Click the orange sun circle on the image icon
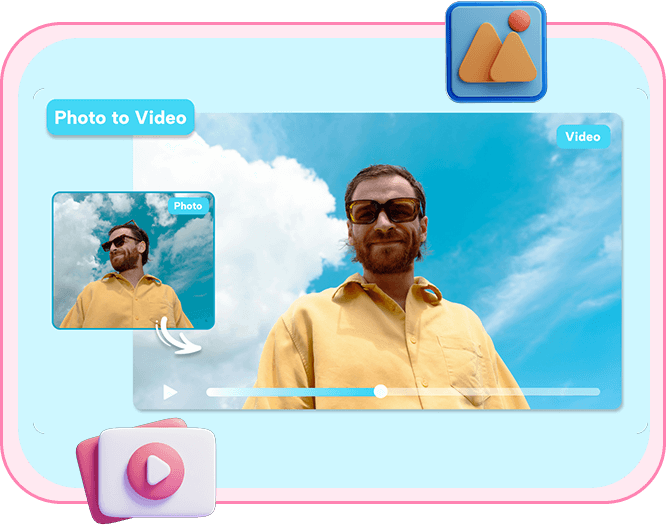Screen dimensions: 666x525 [518, 21]
